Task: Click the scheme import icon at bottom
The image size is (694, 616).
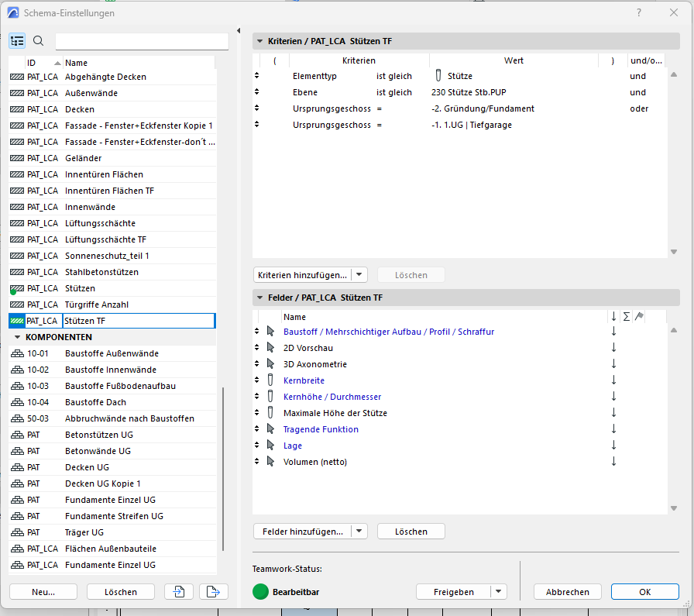Action: tap(178, 591)
